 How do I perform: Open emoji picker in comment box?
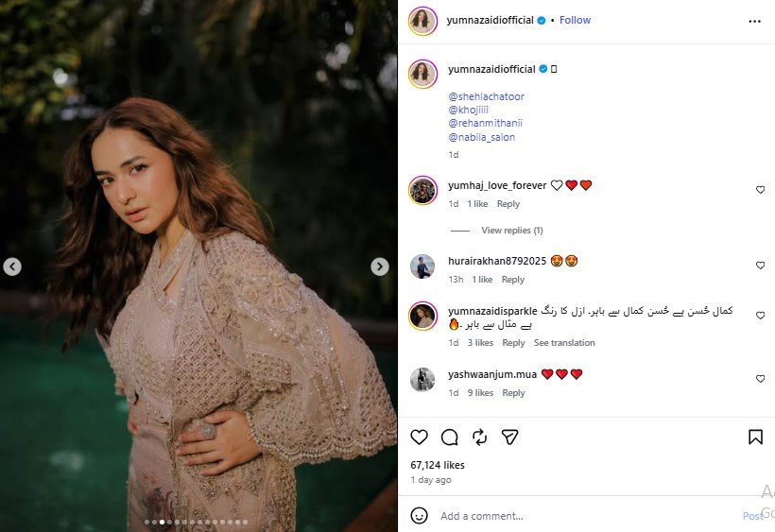[x=420, y=516]
